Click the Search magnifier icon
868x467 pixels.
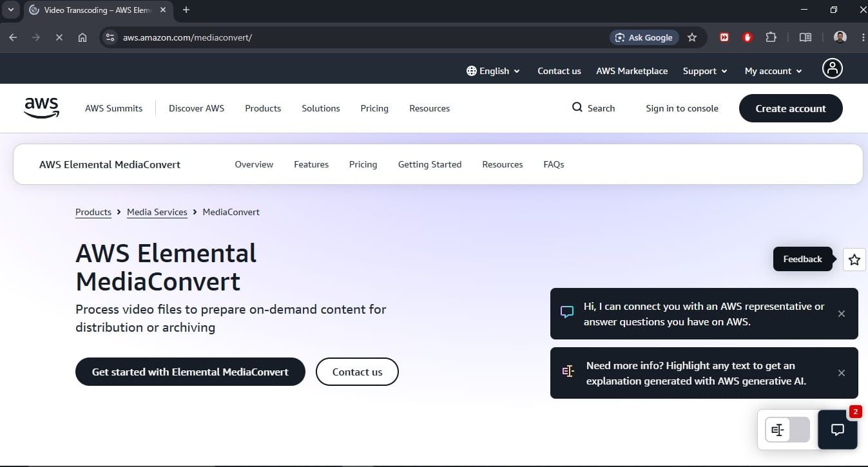(x=577, y=108)
